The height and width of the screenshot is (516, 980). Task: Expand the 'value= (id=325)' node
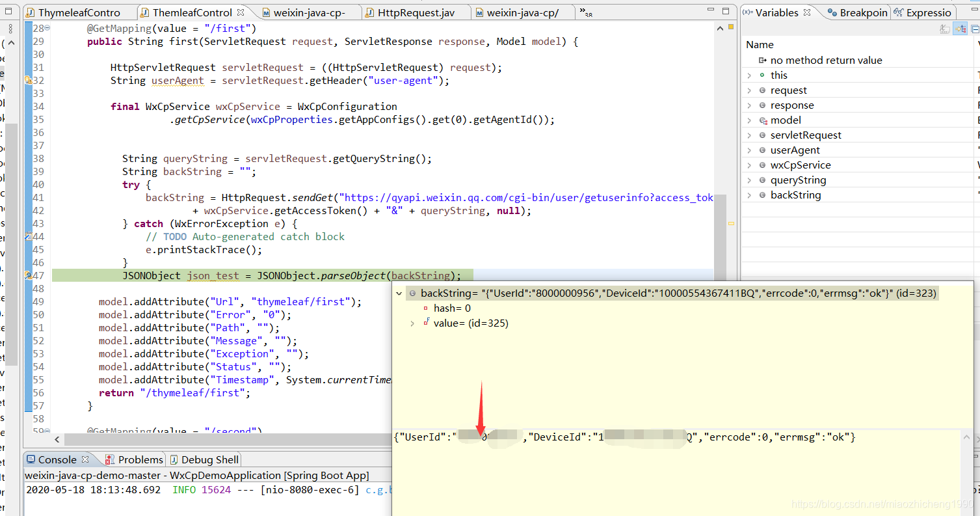[412, 323]
